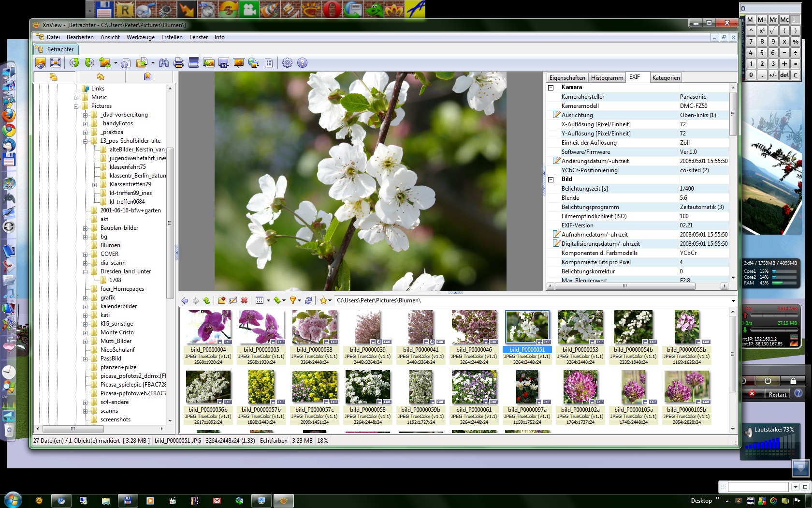Image resolution: width=812 pixels, height=508 pixels.
Task: Open settings with the gear icon
Action: (287, 63)
